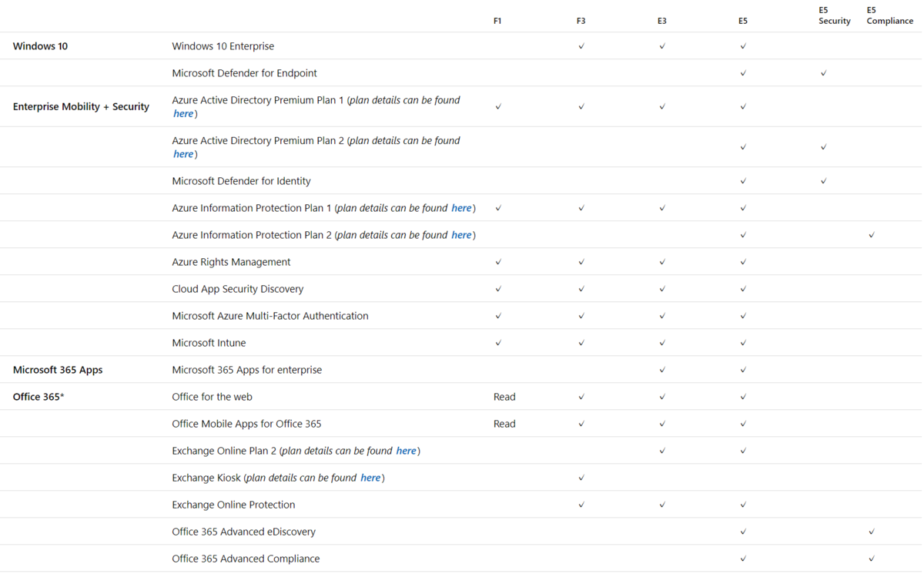The width and height of the screenshot is (924, 574).
Task: Select the 'Microsoft 365 Apps' category label
Action: click(58, 370)
